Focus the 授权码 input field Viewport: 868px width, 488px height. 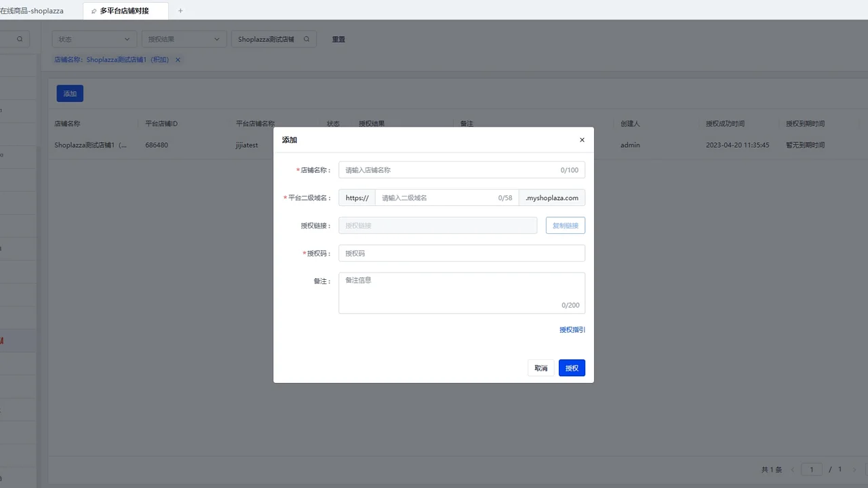pos(461,253)
